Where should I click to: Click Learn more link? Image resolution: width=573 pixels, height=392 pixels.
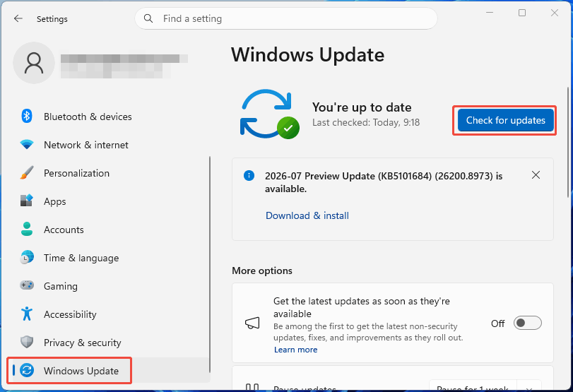pos(295,350)
